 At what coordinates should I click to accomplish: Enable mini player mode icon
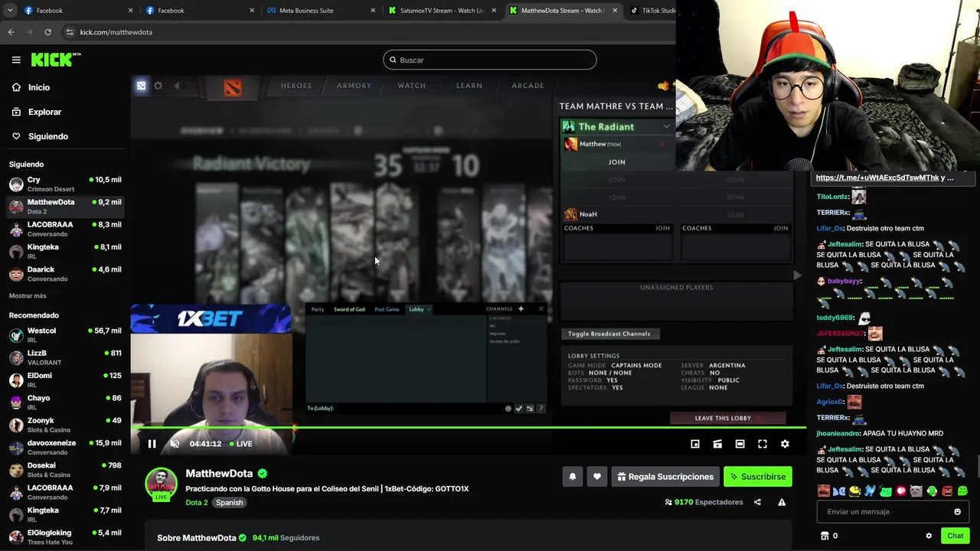(x=695, y=444)
